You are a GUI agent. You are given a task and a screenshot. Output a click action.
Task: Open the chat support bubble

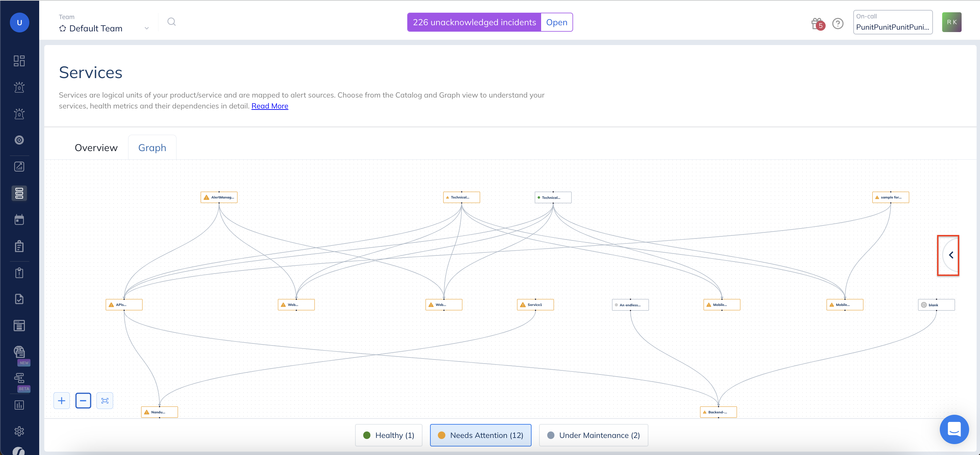tap(954, 429)
